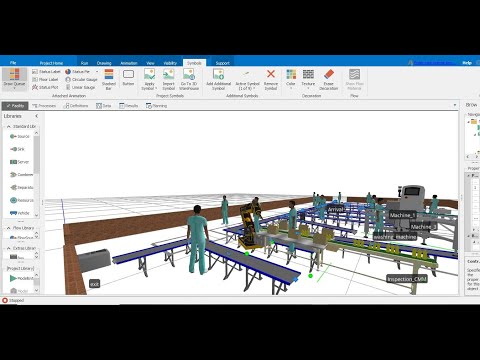Add a Status Label animation
Viewport: 480px width, 360px height.
tap(46, 72)
